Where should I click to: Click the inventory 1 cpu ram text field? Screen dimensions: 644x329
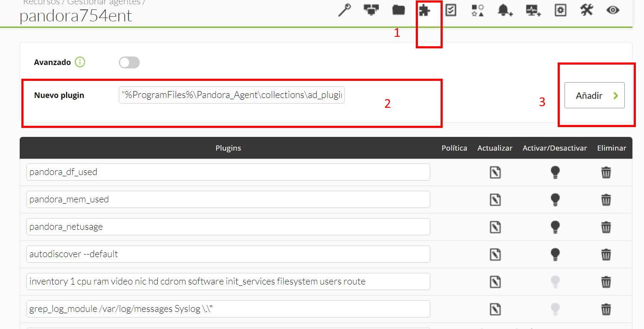pyautogui.click(x=228, y=282)
